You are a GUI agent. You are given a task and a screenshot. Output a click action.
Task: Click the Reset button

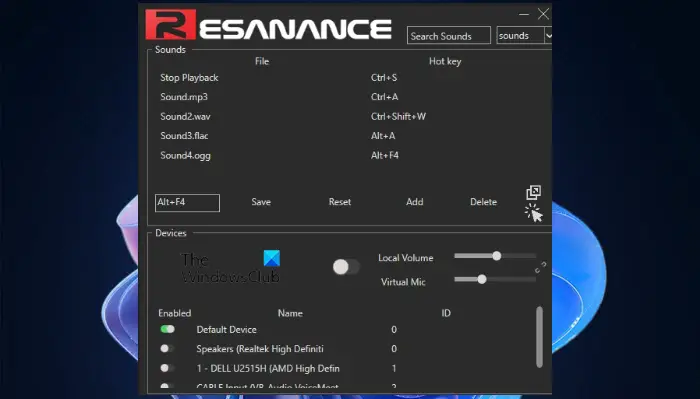340,202
